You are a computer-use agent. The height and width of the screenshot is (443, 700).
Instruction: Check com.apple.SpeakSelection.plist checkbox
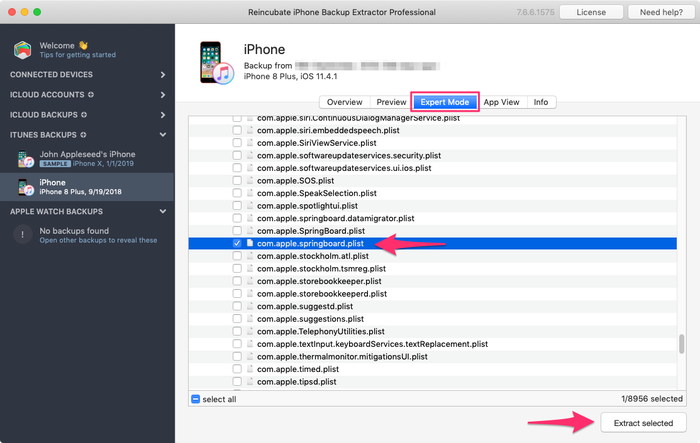(x=237, y=193)
